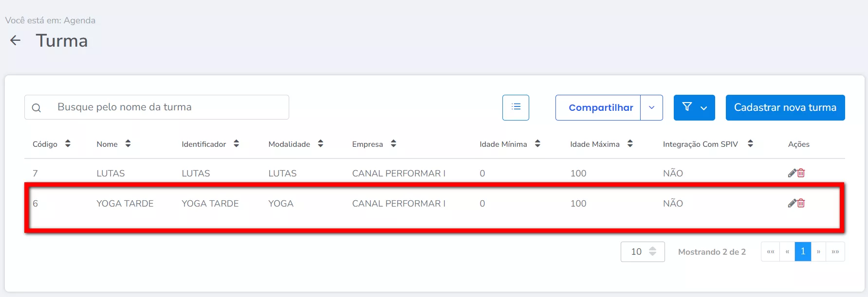Screen dimensions: 868x297
Task: Click the pencil edit icon for LUTAS
Action: 792,173
